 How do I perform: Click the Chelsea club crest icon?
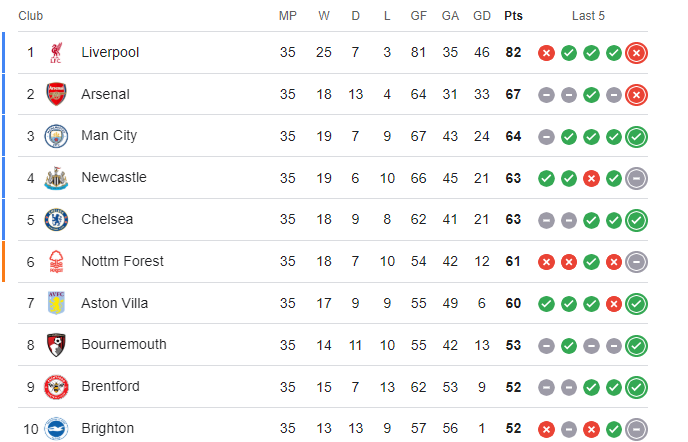pos(56,220)
